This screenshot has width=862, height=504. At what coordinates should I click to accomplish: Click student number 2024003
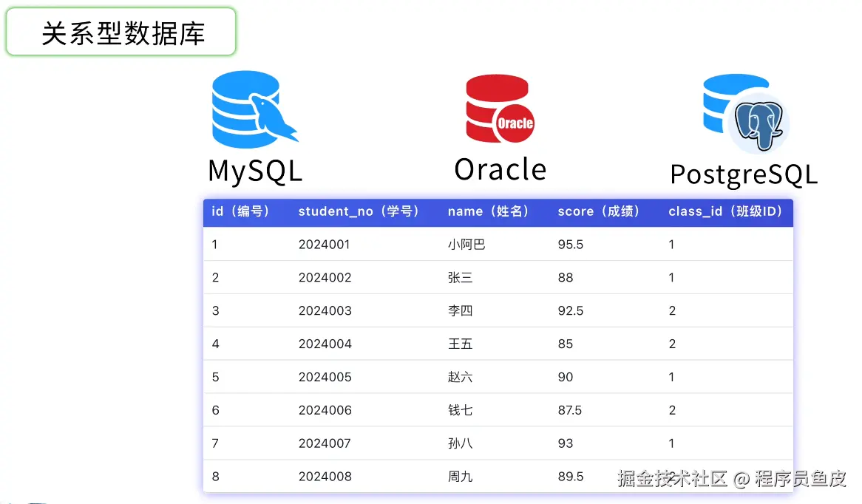coord(325,310)
